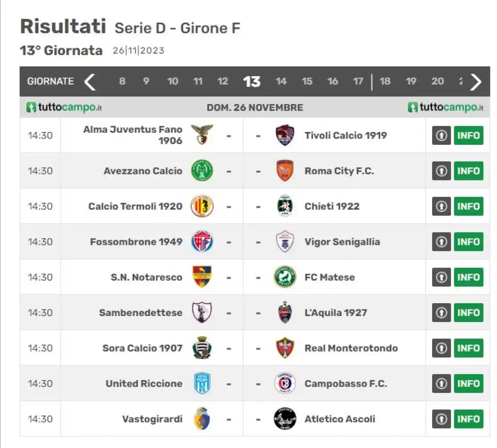Viewport: 497px width, 448px height.
Task: Open INFO for the Vastogirardi vs Atletico Ascoli match
Action: click(468, 419)
